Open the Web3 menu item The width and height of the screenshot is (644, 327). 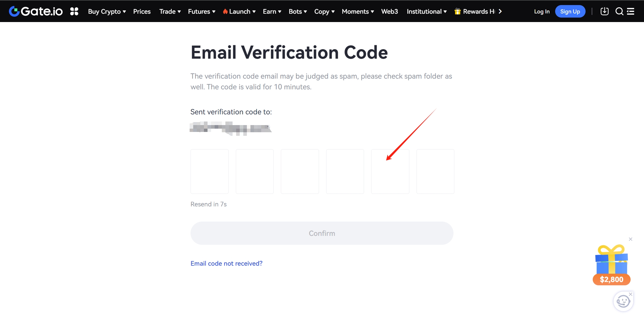[x=389, y=11]
